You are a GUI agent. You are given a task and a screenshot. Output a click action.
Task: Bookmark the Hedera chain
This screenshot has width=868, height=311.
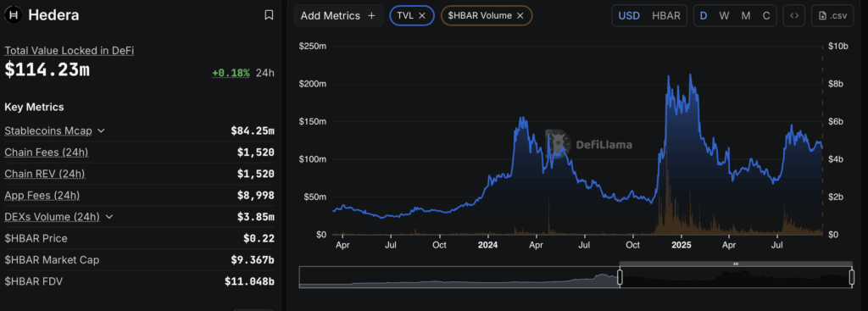(269, 15)
